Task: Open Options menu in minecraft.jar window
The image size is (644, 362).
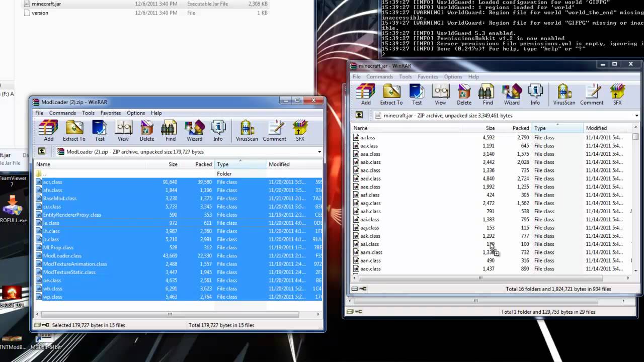Action: 453,77
